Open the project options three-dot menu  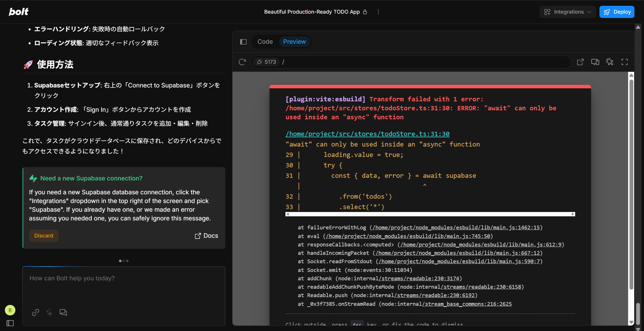(378, 12)
